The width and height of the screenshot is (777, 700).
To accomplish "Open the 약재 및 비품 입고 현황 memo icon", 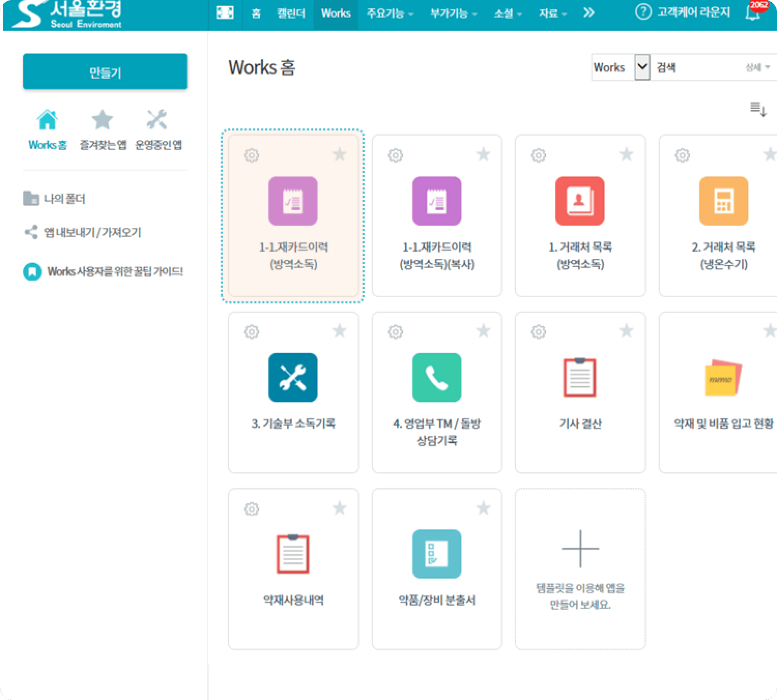I will pyautogui.click(x=724, y=378).
